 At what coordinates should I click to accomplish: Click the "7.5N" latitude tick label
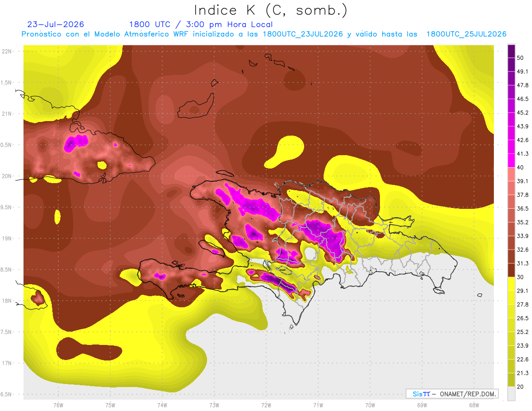click(x=7, y=332)
